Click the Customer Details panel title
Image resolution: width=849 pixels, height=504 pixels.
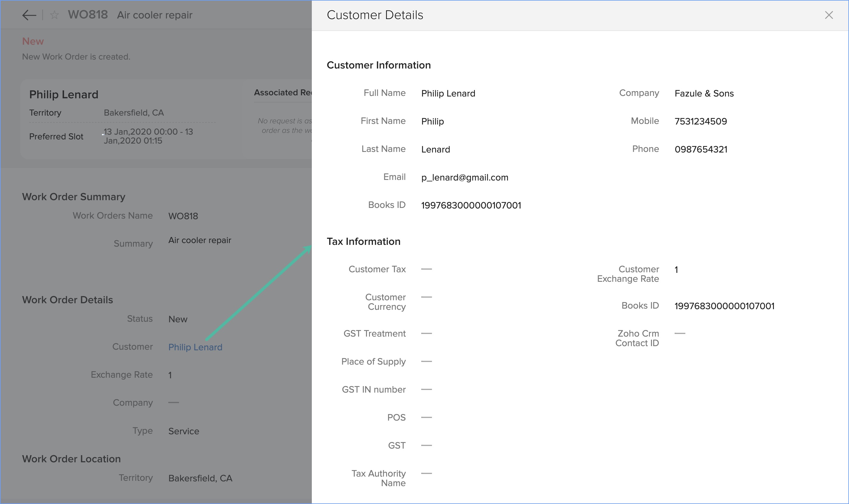[375, 15]
